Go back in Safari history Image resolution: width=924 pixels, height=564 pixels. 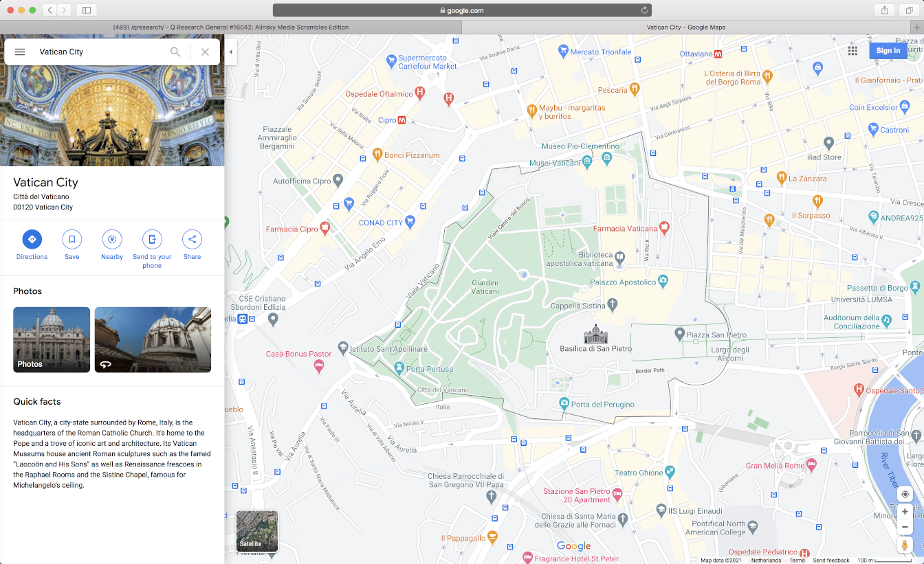tap(50, 10)
